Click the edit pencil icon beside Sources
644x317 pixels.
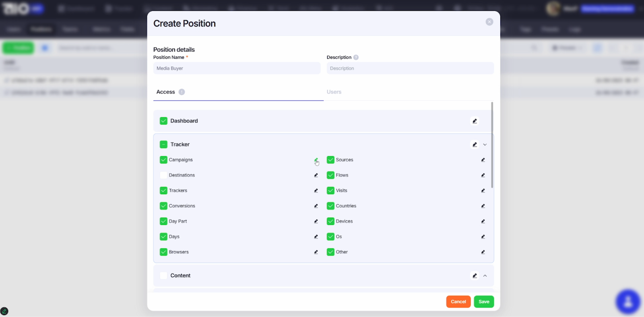pos(483,160)
